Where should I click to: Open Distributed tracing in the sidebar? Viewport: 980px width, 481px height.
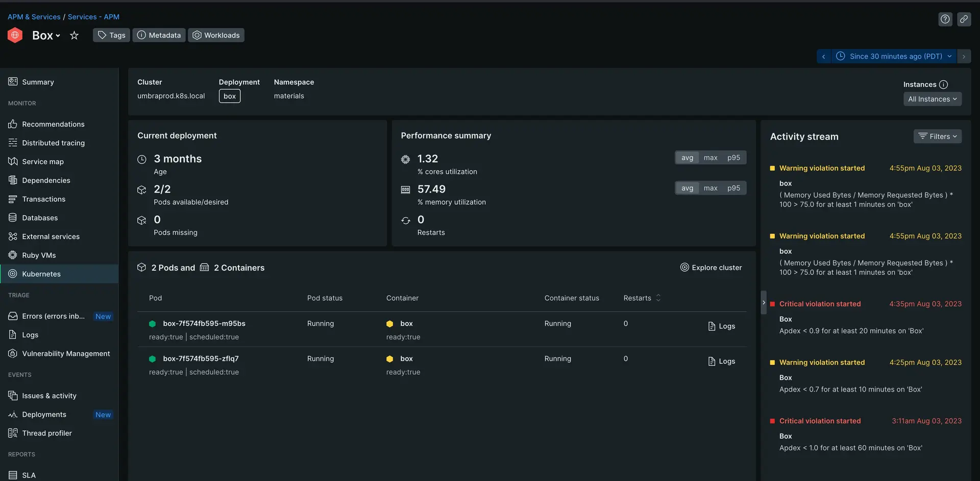pyautogui.click(x=53, y=143)
